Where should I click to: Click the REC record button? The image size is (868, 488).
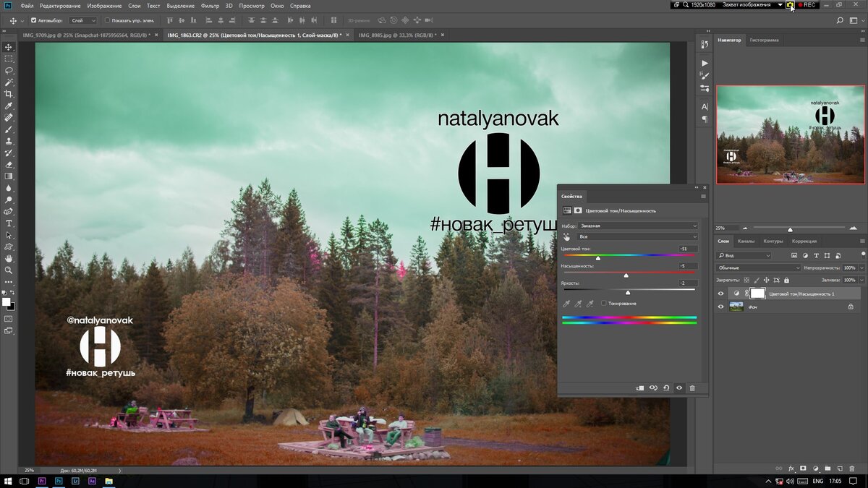[807, 5]
